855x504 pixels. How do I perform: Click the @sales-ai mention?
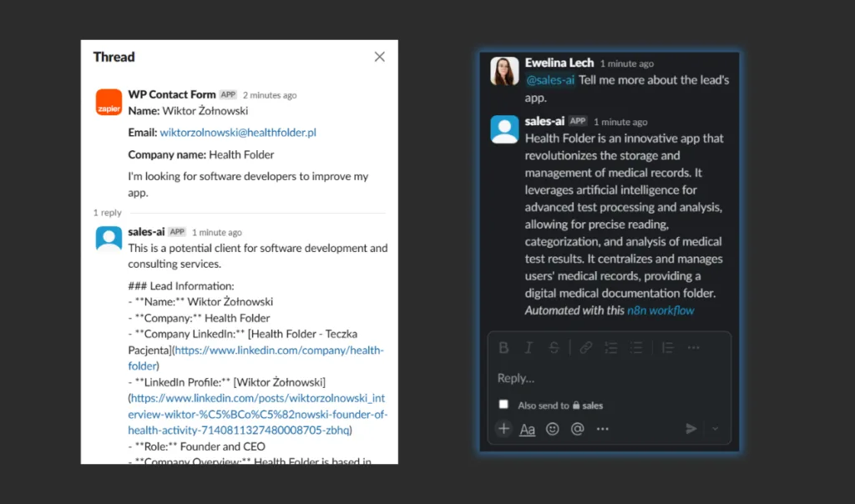(549, 80)
